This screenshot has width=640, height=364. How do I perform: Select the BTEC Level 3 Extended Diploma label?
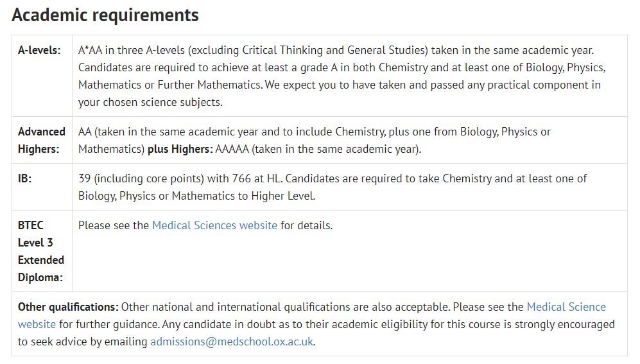point(41,252)
